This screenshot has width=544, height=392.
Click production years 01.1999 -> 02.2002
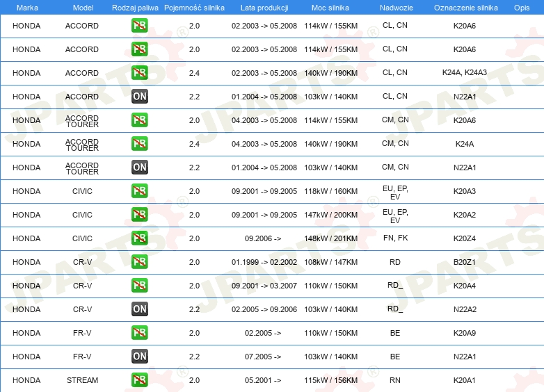(x=264, y=262)
